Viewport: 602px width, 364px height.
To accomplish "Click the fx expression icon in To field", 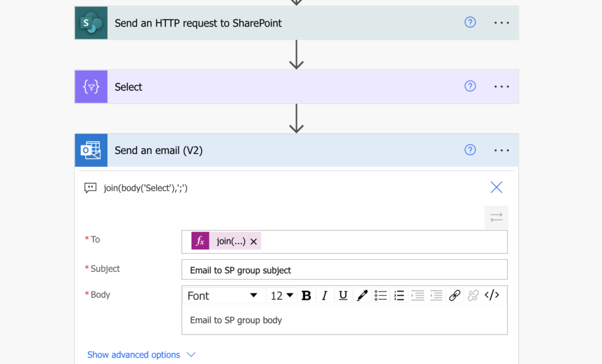I will point(200,241).
